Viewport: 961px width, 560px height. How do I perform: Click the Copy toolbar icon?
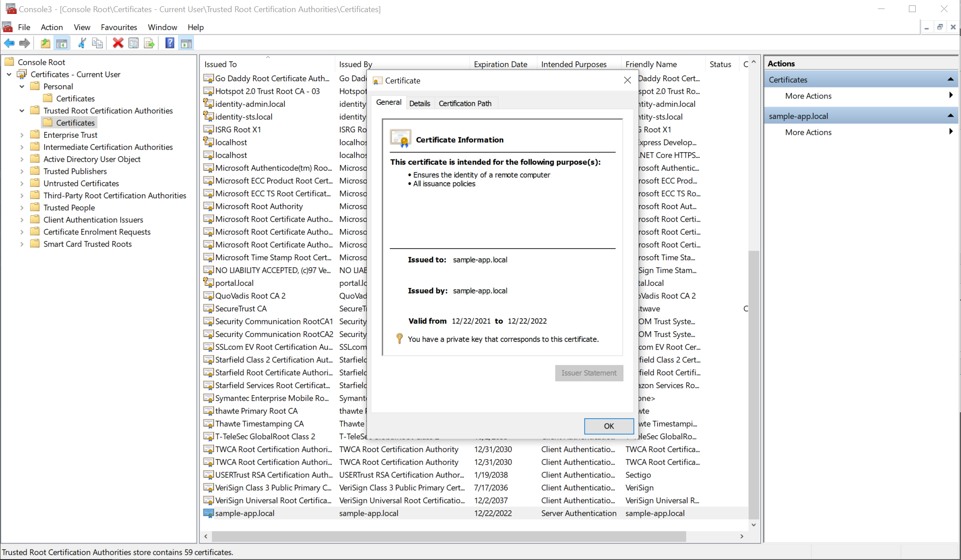coord(97,43)
